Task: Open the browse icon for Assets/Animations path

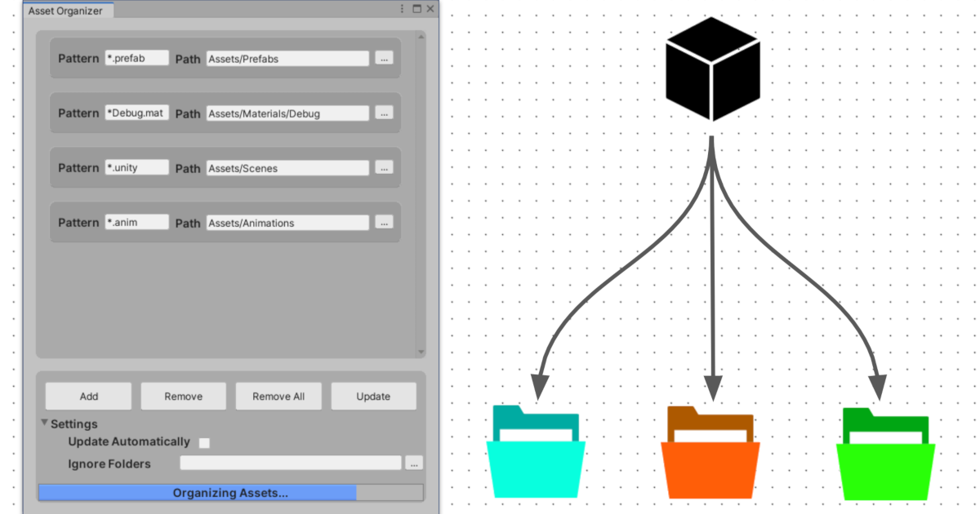Action: click(383, 222)
